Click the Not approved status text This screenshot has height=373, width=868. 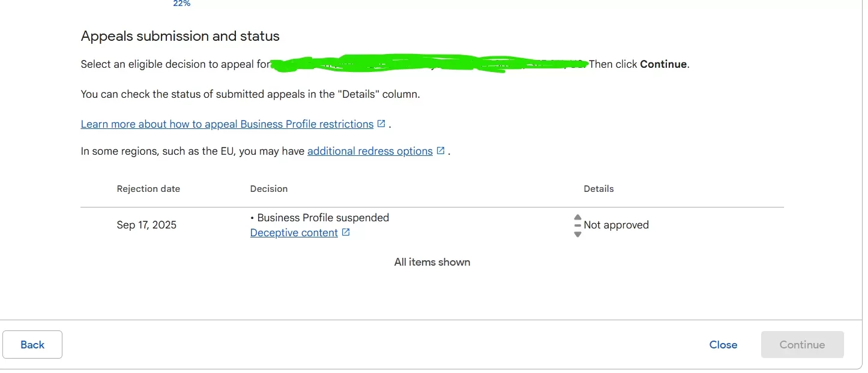click(616, 225)
